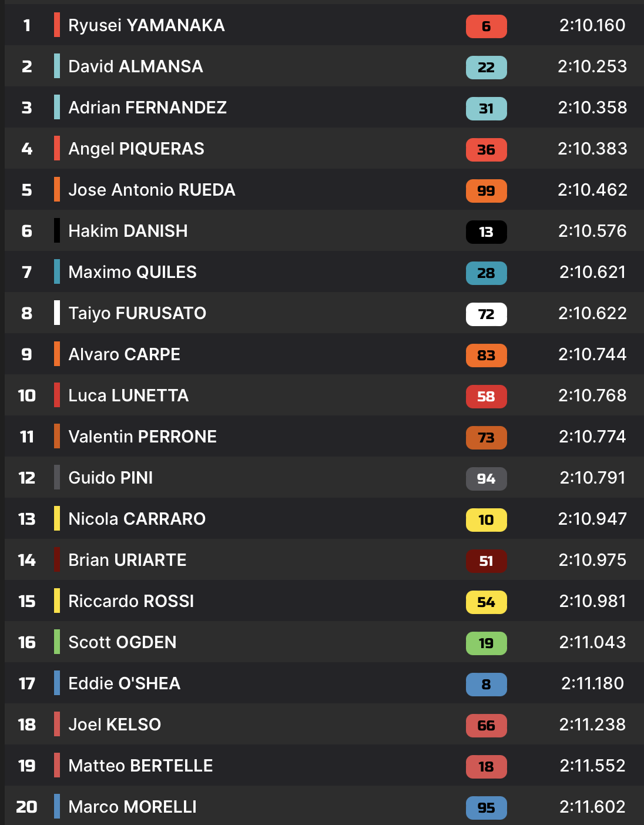Click Scott Ogden's green 19 badge
The width and height of the screenshot is (644, 825).
tap(486, 643)
